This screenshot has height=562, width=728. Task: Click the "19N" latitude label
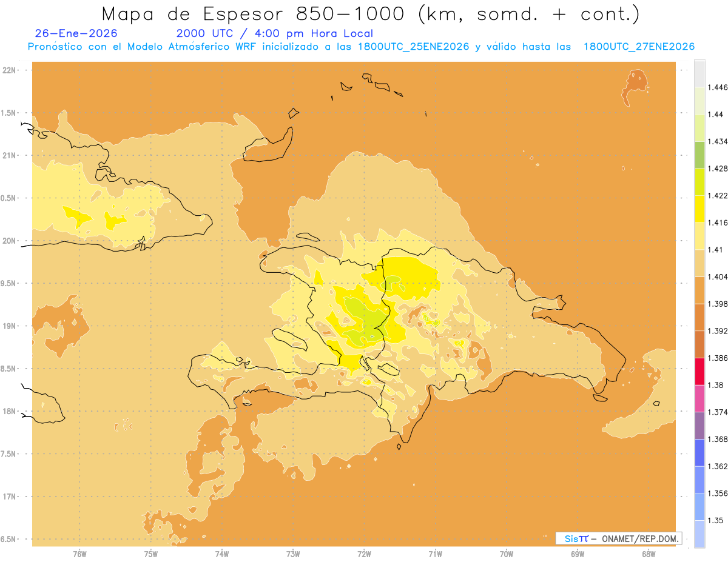10,326
